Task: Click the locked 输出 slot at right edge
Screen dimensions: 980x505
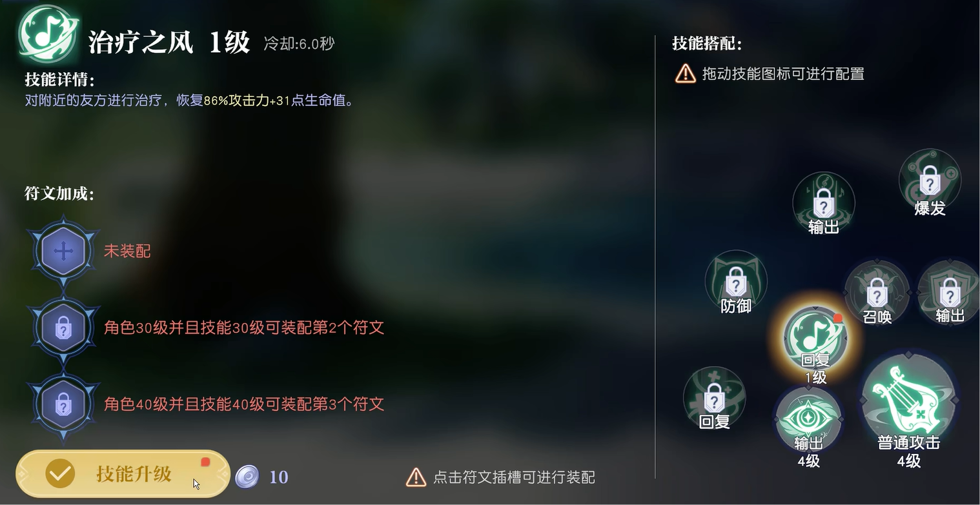Action: tap(949, 292)
